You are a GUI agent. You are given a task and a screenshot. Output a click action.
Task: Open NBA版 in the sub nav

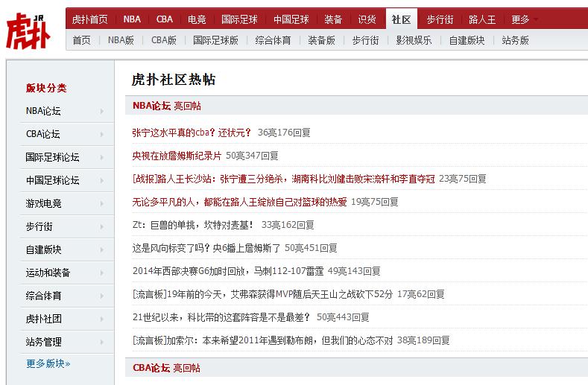121,40
